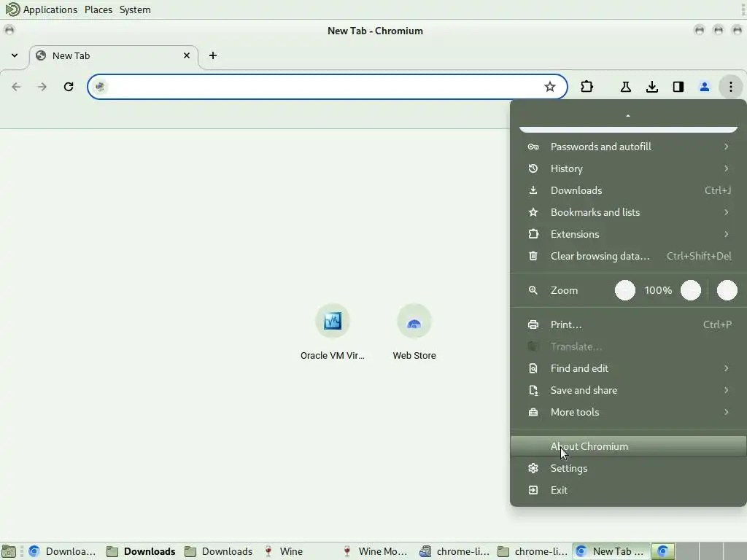Click the More tools toolbox icon
Viewport: 747px width, 560px height.
(x=533, y=413)
